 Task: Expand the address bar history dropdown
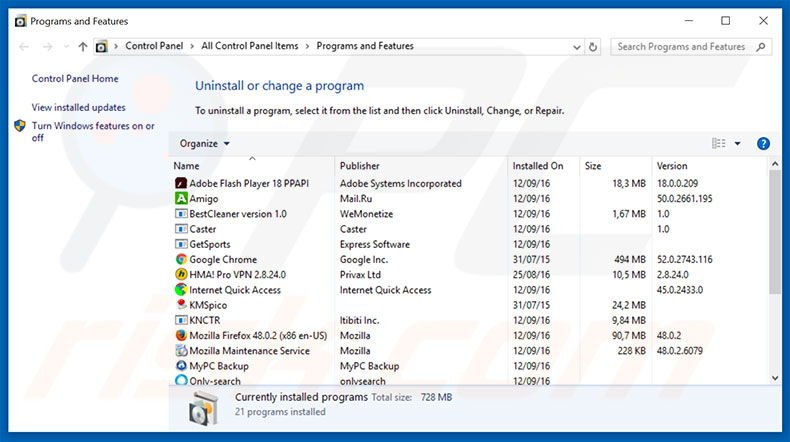(576, 47)
